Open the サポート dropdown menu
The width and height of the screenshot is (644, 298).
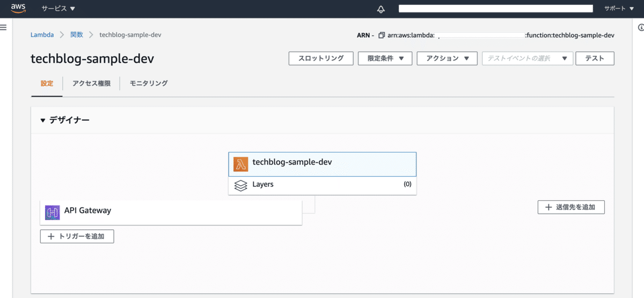tap(622, 9)
